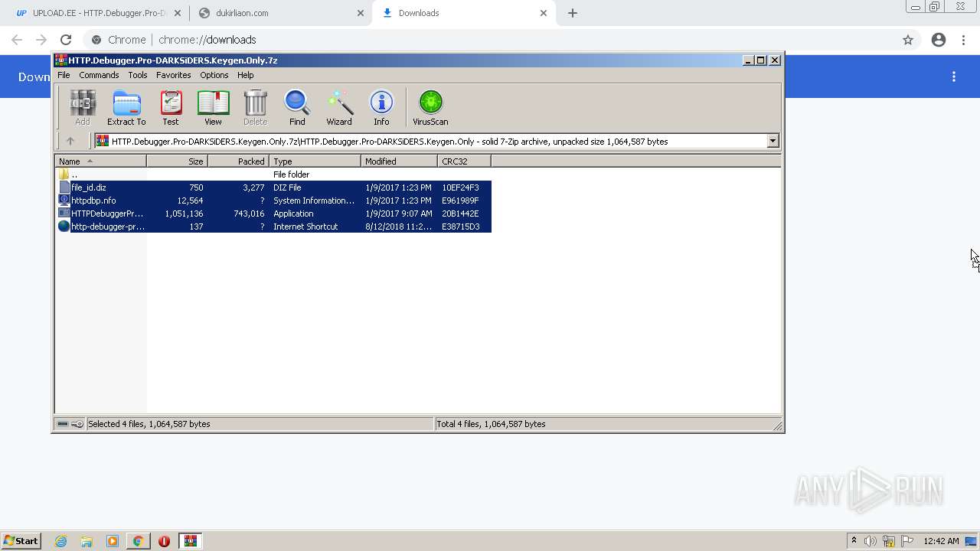Switch to dukirliaon.com Chrome tab

(x=279, y=13)
